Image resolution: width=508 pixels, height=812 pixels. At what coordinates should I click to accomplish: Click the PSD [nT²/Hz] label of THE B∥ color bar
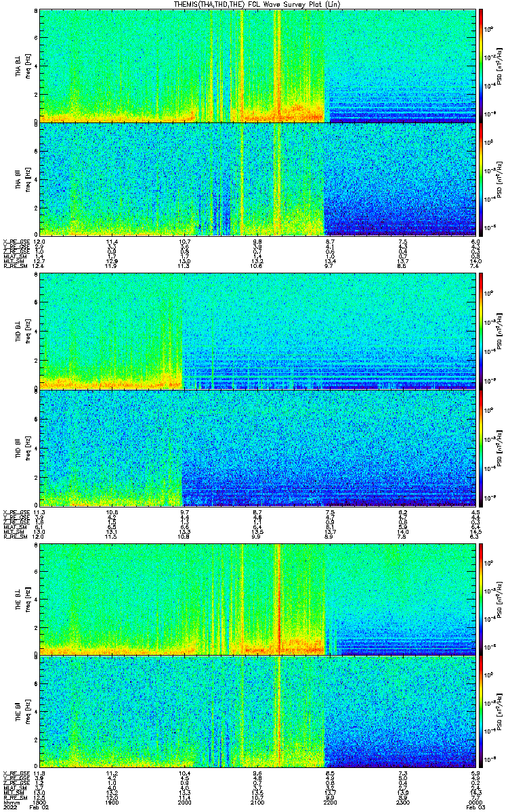click(500, 711)
